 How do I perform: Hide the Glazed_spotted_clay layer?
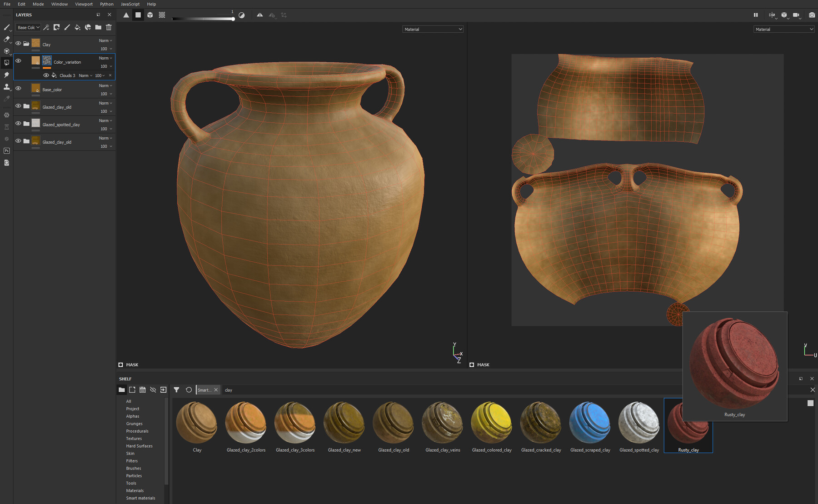tap(18, 123)
